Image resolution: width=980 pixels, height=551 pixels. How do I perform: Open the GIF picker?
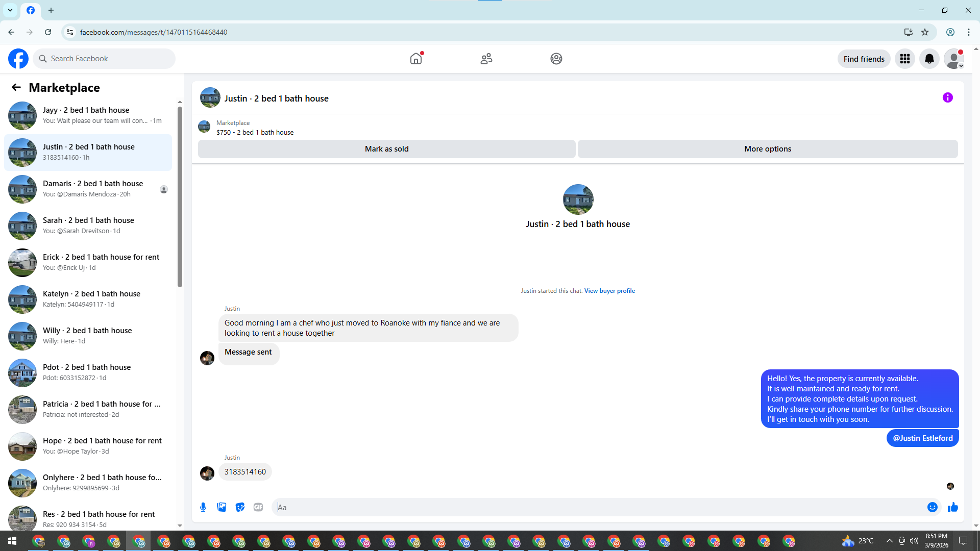(x=258, y=507)
